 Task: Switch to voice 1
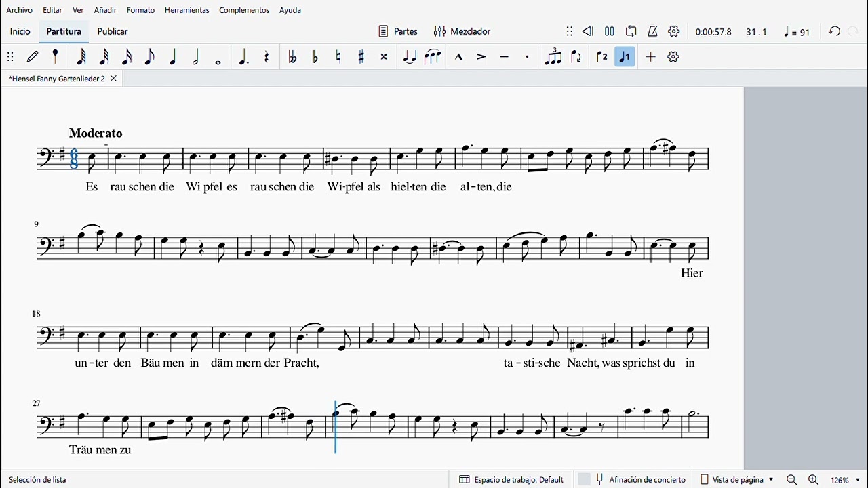(625, 57)
